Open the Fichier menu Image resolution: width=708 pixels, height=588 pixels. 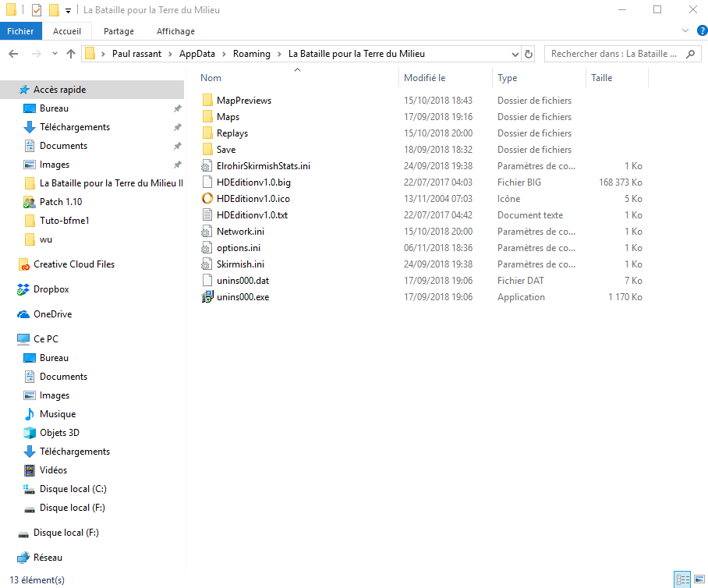21,31
